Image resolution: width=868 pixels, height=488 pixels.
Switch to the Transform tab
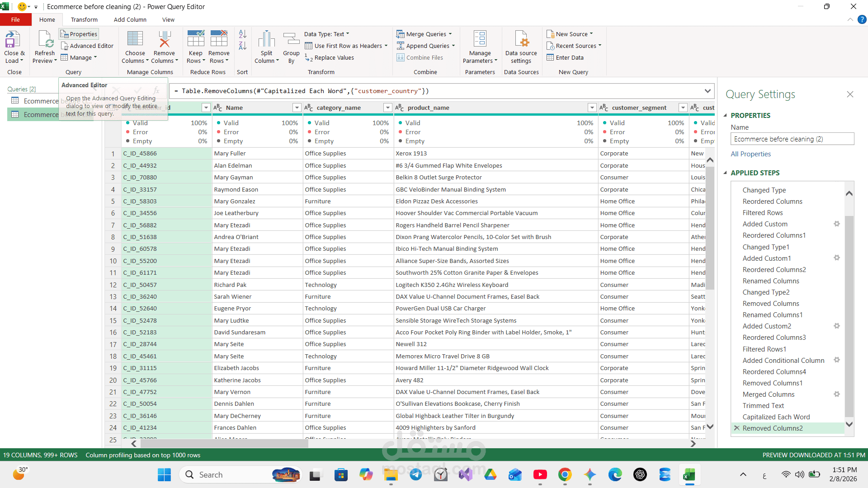pyautogui.click(x=84, y=19)
